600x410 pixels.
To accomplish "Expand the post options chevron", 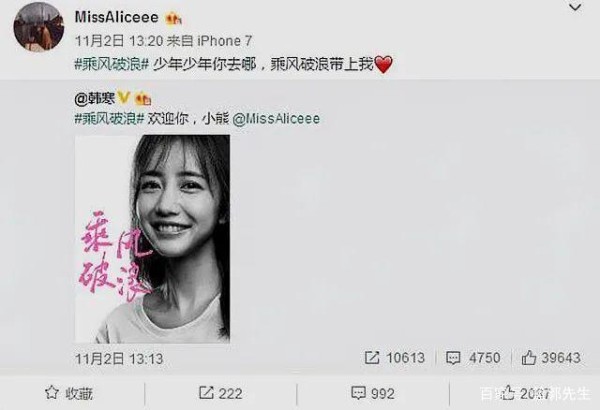I will point(575,7).
